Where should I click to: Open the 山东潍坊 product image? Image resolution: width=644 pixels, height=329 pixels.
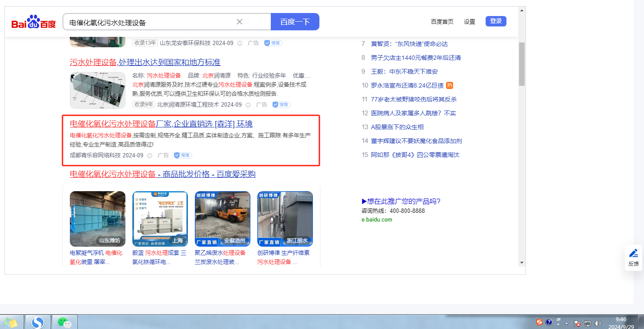click(x=98, y=219)
